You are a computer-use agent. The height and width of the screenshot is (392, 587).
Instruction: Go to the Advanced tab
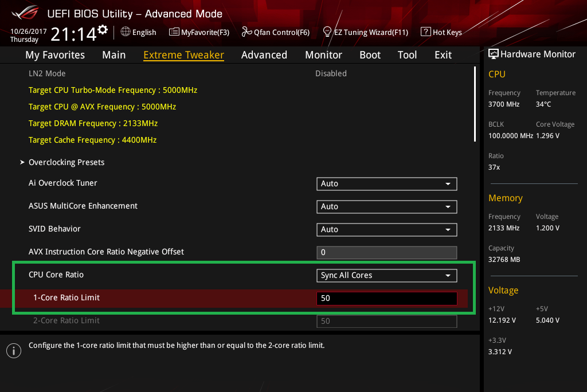[264, 55]
